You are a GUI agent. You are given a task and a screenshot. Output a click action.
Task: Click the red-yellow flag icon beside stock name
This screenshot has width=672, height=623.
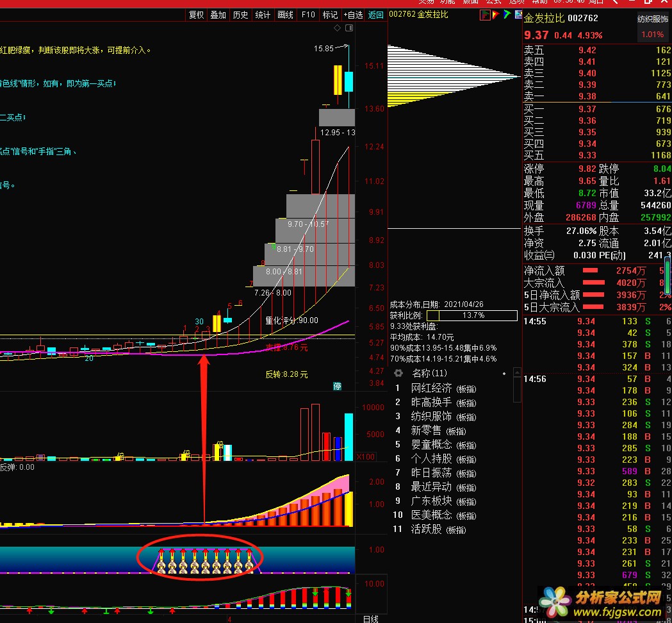click(x=496, y=15)
